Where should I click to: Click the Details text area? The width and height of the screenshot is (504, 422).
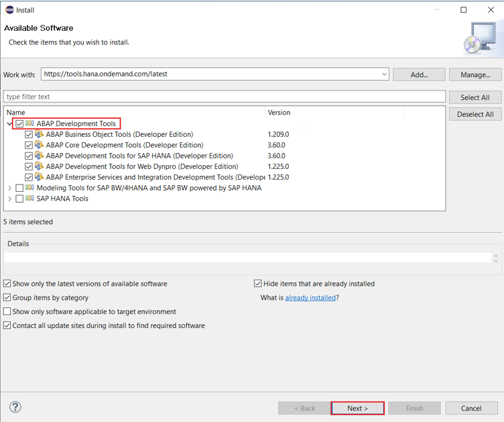click(247, 258)
